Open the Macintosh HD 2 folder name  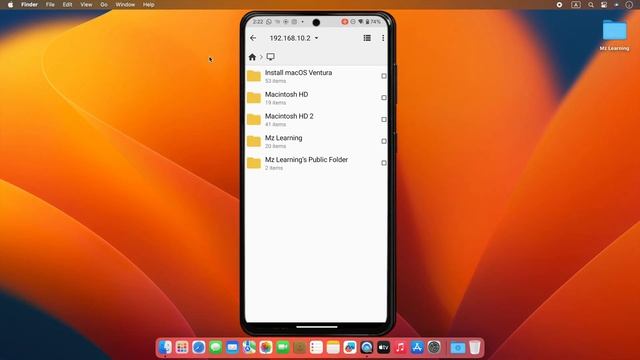coord(289,116)
